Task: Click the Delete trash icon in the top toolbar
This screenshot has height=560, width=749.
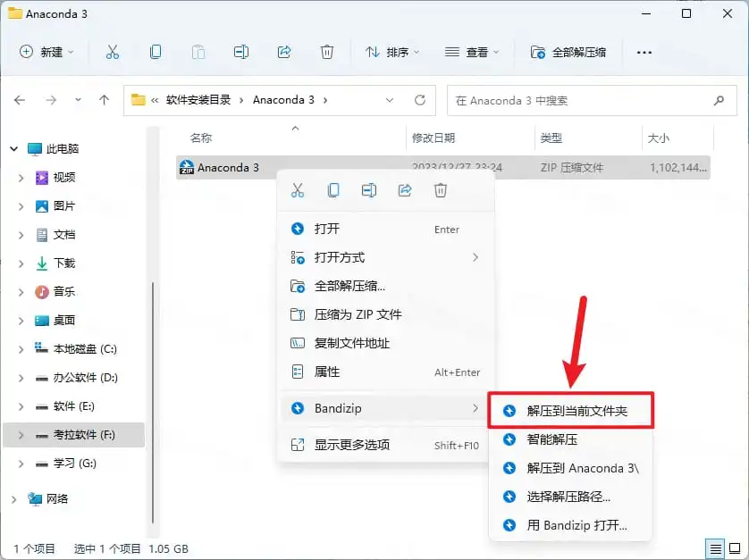Action: (327, 52)
